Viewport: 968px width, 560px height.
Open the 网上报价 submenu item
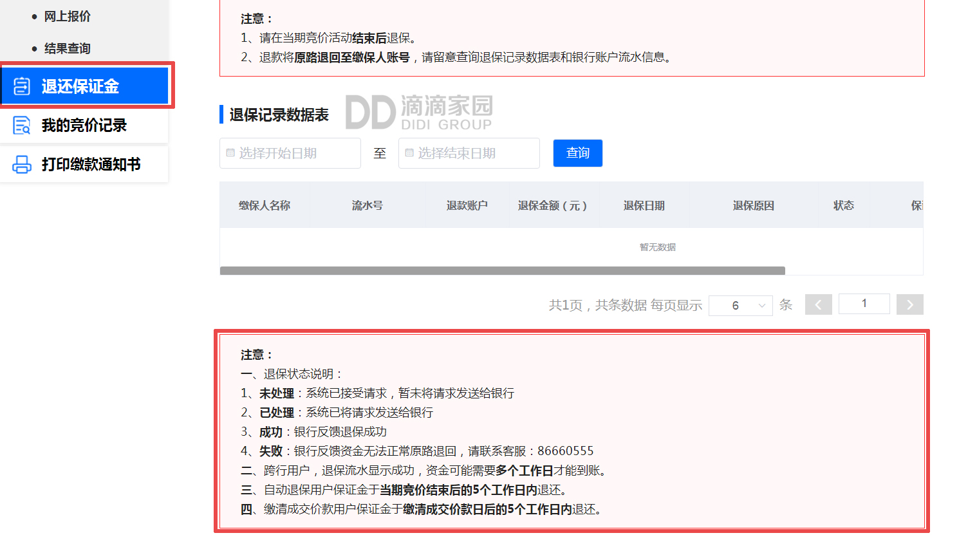[67, 16]
